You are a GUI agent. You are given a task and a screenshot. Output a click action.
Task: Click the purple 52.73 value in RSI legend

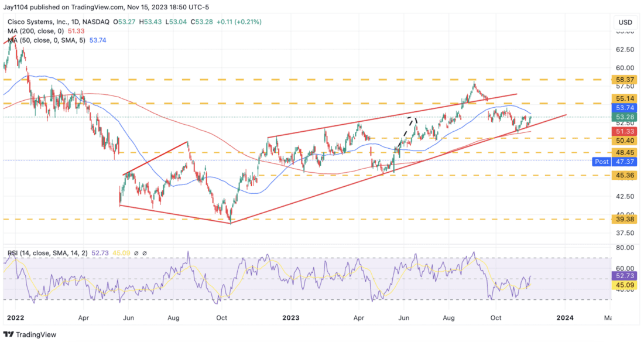click(100, 253)
